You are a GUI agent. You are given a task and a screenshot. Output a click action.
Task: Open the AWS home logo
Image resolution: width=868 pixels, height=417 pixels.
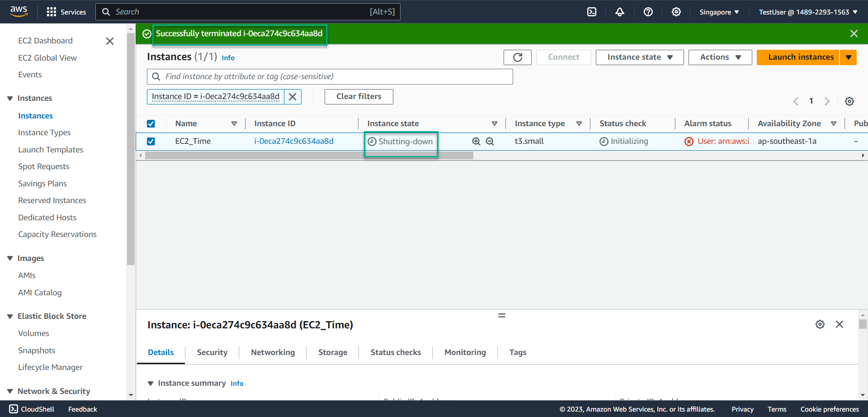click(x=19, y=11)
